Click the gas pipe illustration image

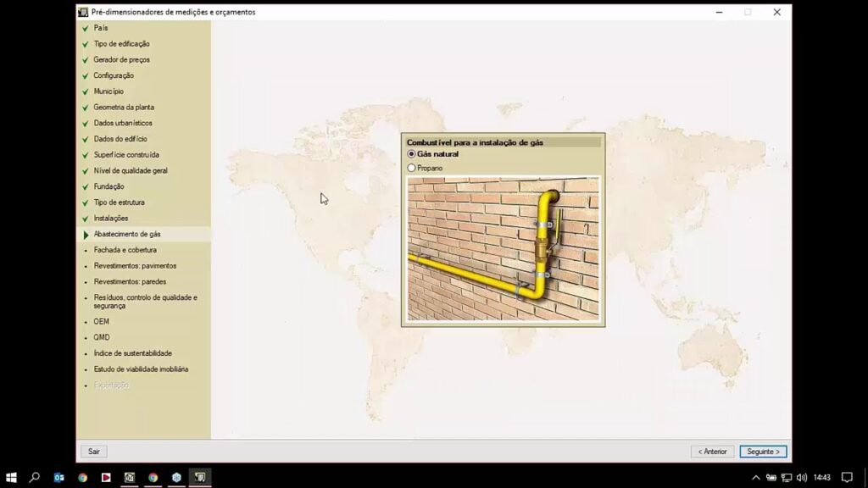(x=503, y=248)
